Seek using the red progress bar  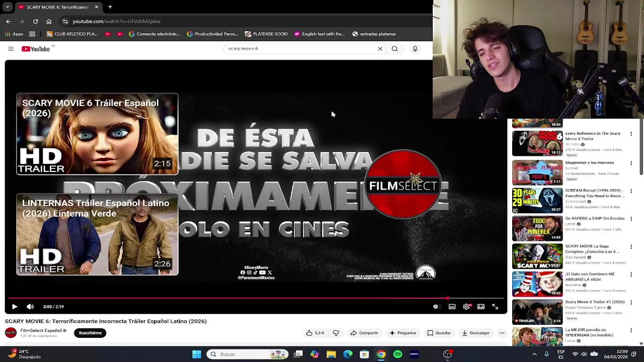[x=256, y=298]
